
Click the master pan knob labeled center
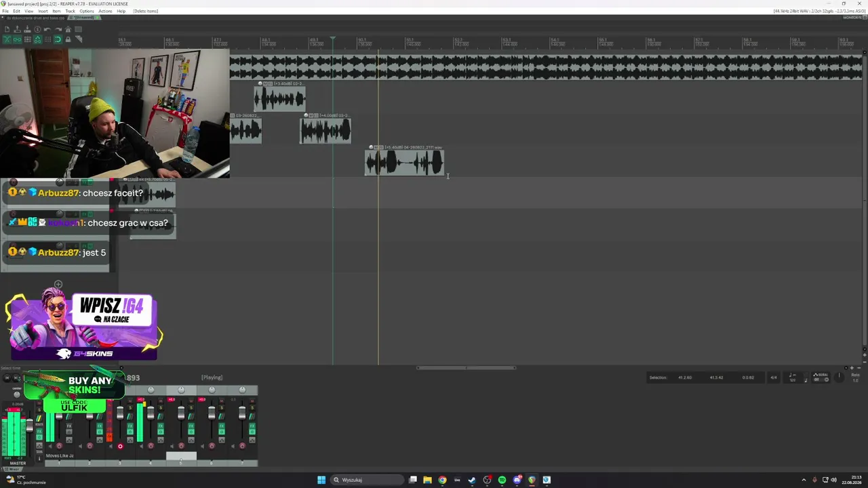point(17,394)
